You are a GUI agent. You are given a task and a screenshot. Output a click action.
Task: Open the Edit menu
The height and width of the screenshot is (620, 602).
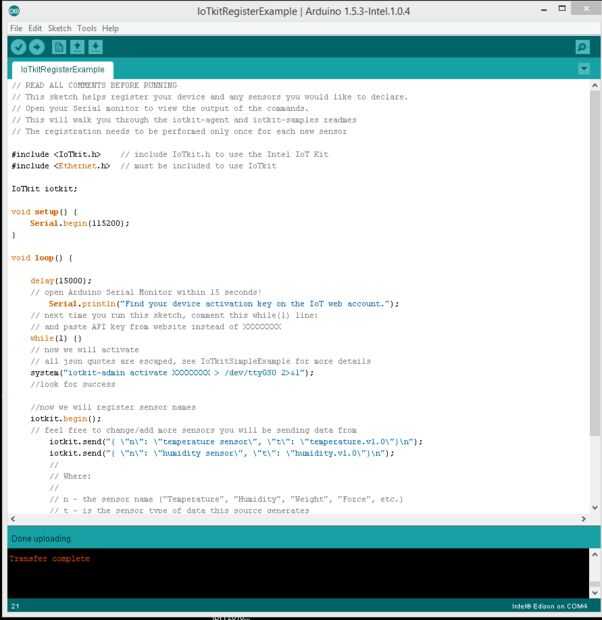tap(35, 28)
